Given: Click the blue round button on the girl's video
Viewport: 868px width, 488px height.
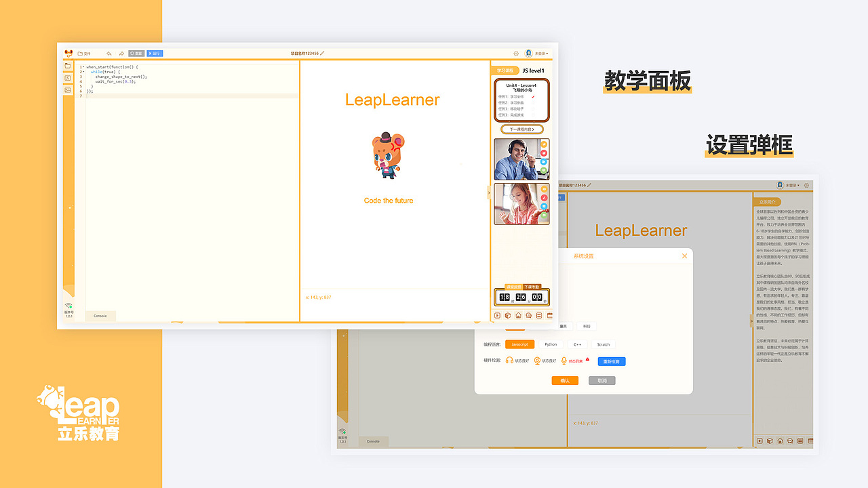Looking at the screenshot, I should coord(544,207).
